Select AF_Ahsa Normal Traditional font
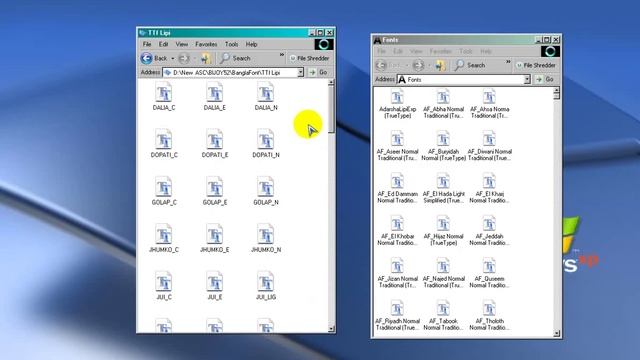 pyautogui.click(x=489, y=104)
